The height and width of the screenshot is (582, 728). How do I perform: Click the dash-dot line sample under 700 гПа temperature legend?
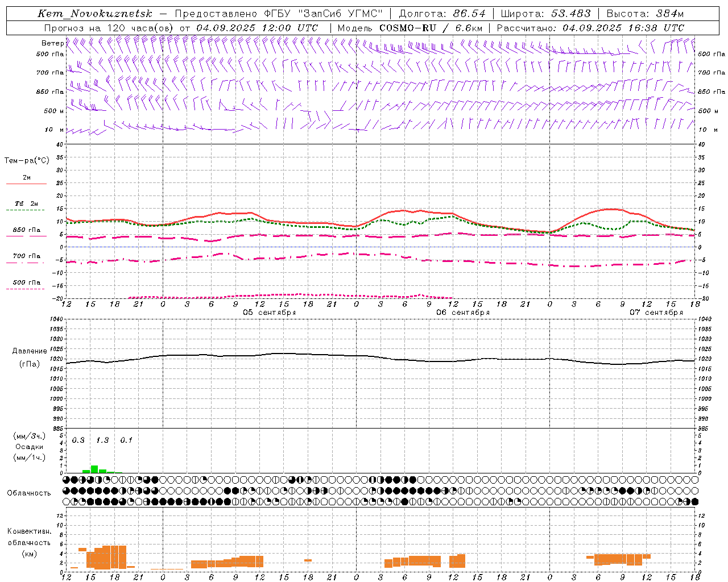pos(25,263)
